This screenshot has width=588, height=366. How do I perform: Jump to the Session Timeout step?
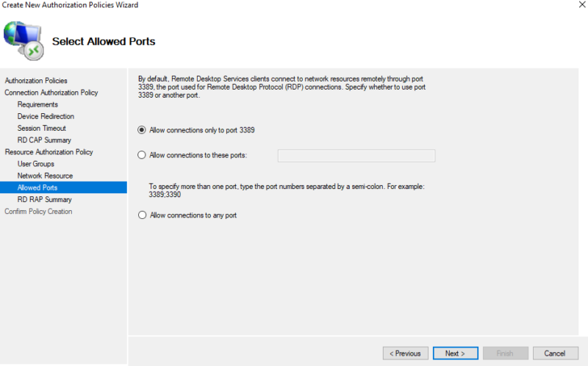tap(42, 128)
